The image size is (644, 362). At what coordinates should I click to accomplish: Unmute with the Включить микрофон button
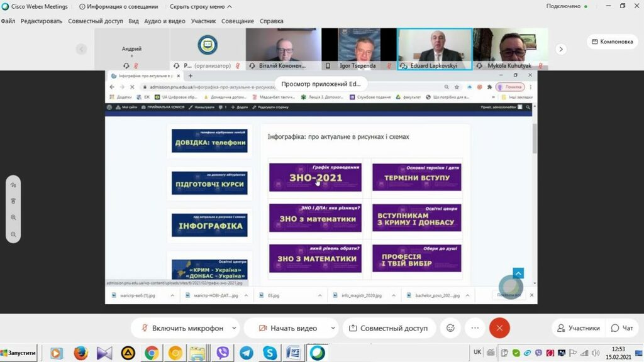[181, 328]
